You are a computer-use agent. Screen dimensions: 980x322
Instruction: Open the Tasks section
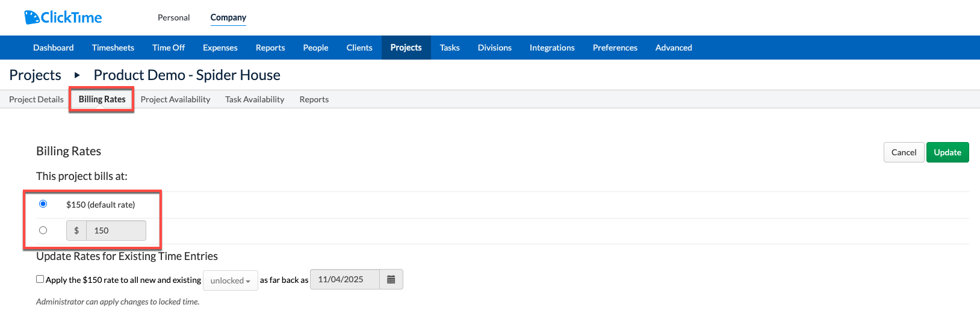tap(450, 48)
